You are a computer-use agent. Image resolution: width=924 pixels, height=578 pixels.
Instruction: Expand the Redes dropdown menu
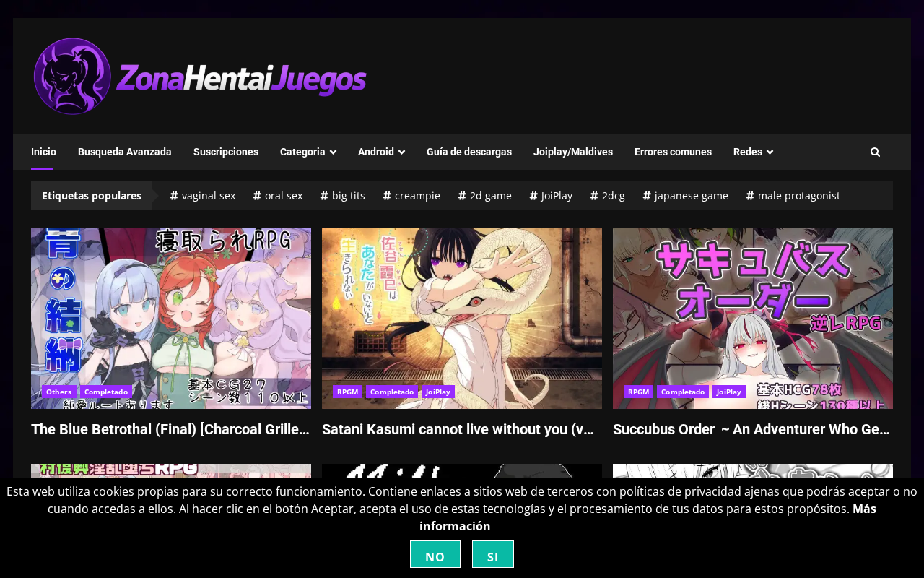[753, 152]
